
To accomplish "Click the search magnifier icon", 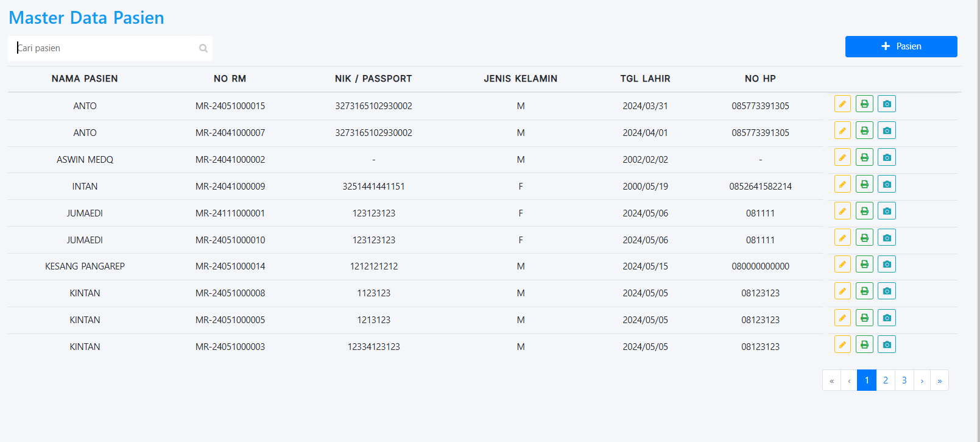I will (203, 48).
